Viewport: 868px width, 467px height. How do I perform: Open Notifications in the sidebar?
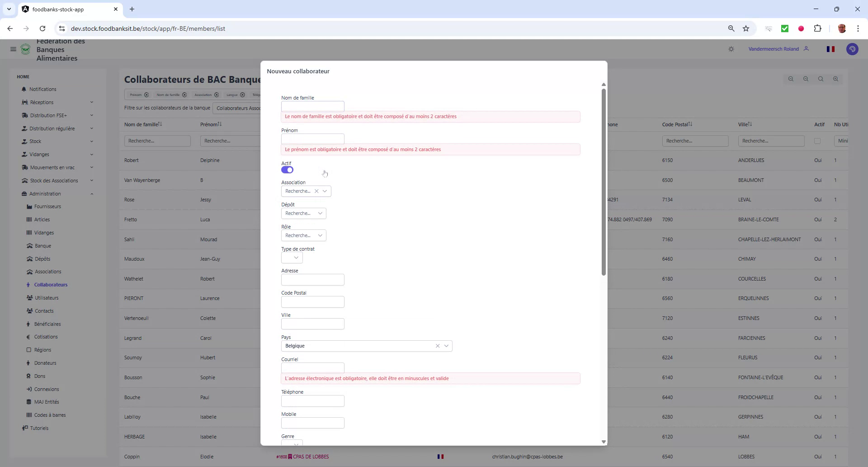point(42,89)
